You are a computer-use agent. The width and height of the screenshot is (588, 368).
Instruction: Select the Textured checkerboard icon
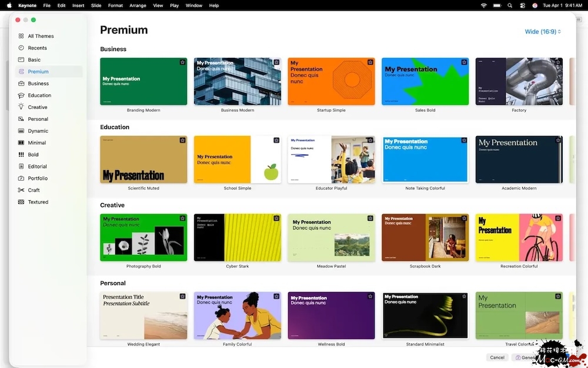click(21, 202)
